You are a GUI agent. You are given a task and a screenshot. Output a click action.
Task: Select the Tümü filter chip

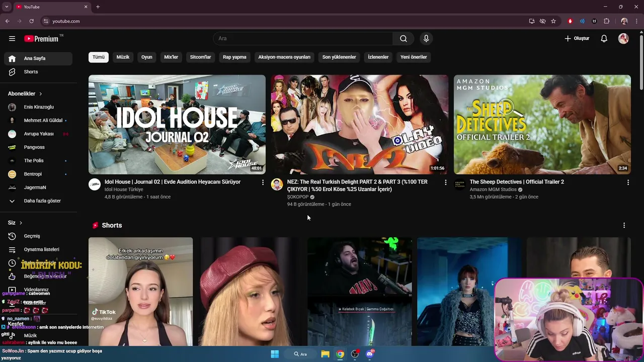pos(99,57)
